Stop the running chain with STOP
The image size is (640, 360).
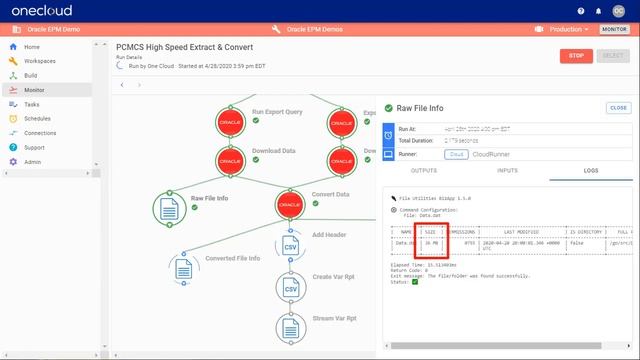[x=576, y=56]
